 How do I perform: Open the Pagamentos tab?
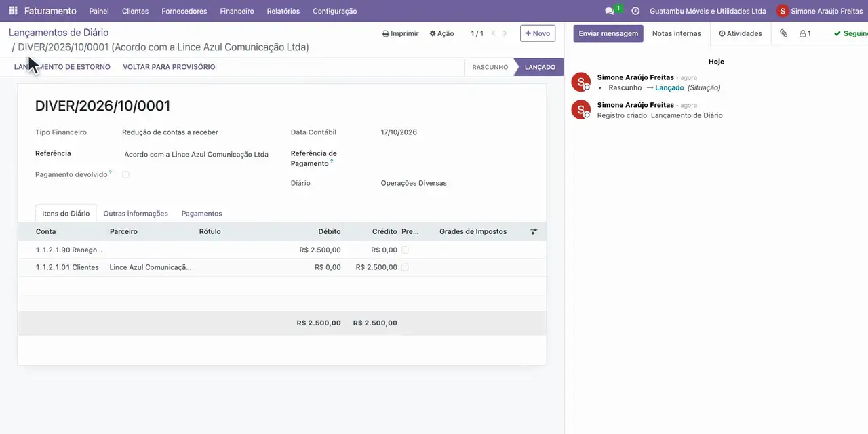point(201,214)
